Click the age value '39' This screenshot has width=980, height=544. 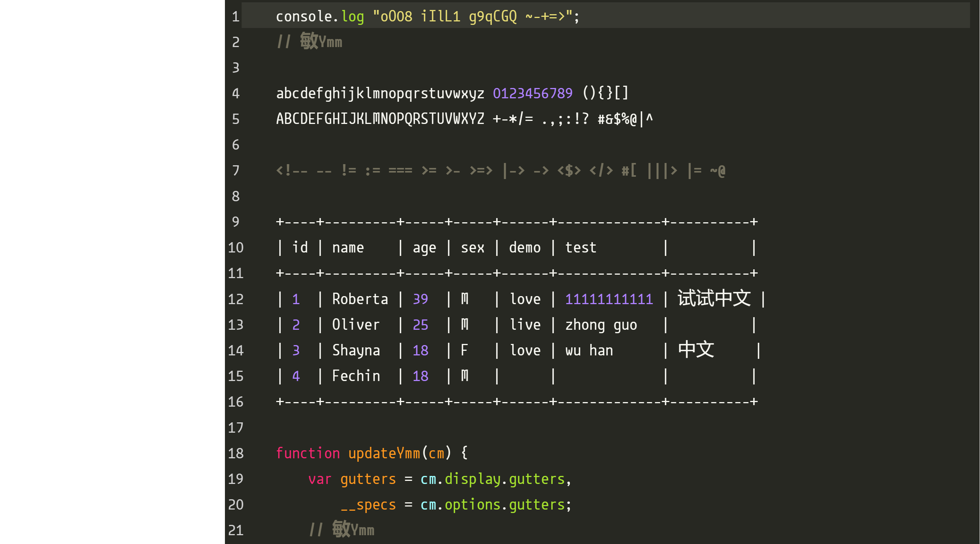(420, 299)
